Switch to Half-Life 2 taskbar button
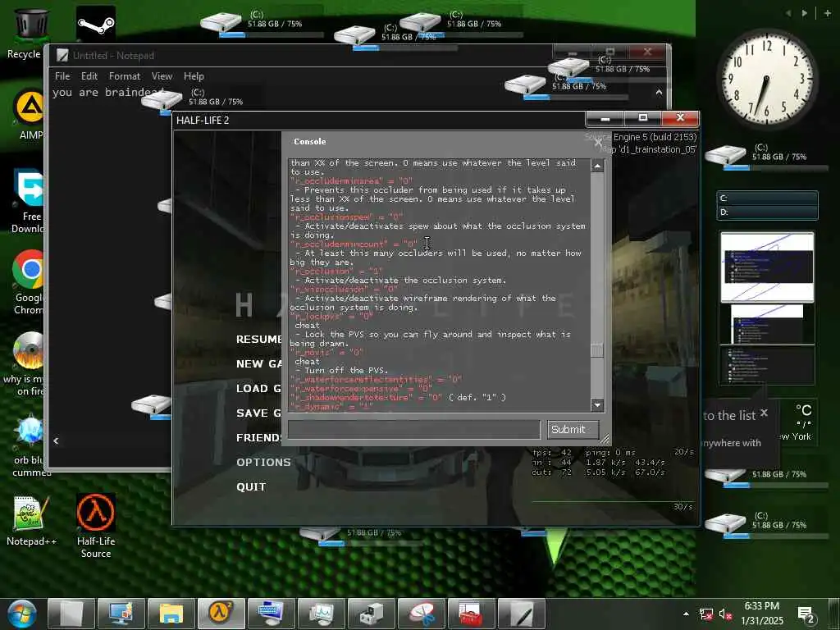The height and width of the screenshot is (630, 840). 221,614
